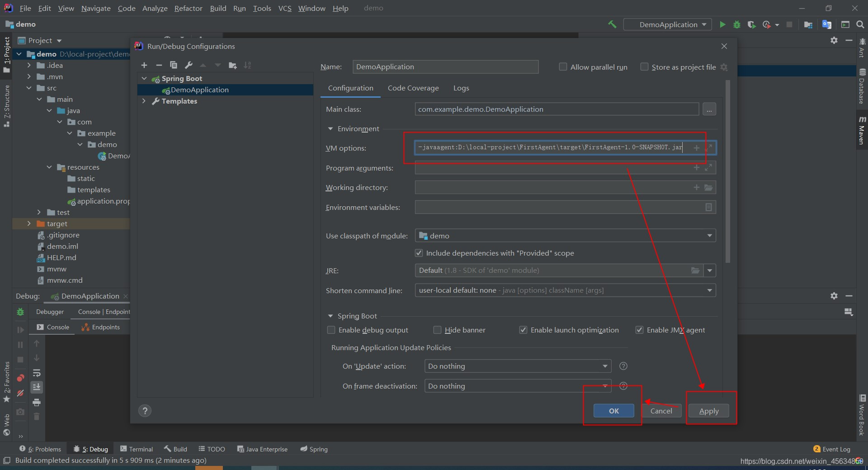868x470 pixels.
Task: Copy configuration icon in dialog toolbar
Action: 174,65
